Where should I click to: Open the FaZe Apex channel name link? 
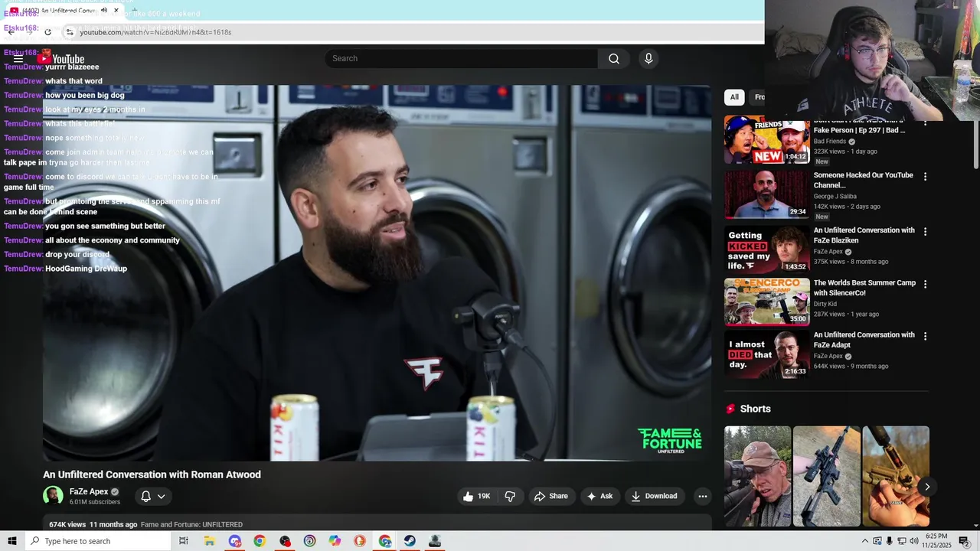click(89, 491)
